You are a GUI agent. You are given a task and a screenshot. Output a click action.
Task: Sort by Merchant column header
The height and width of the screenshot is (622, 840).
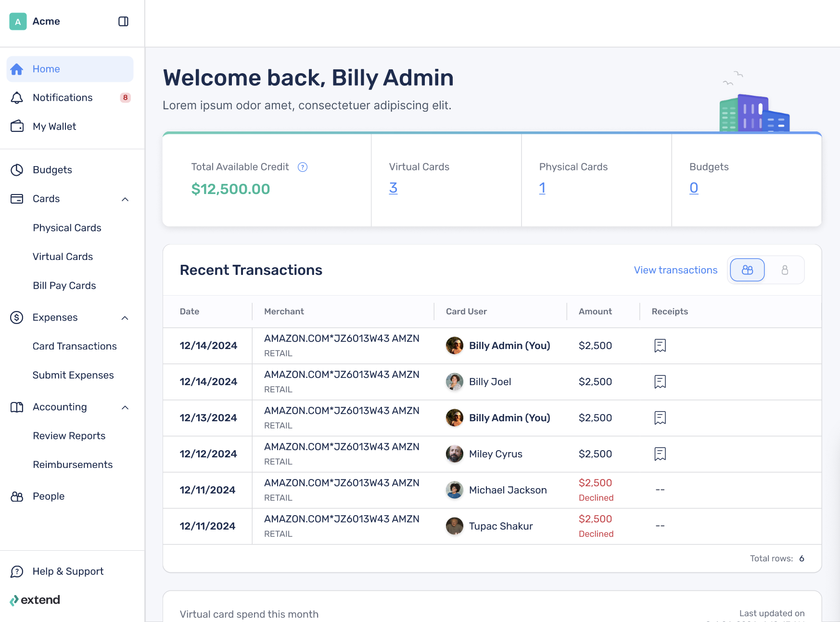(284, 311)
